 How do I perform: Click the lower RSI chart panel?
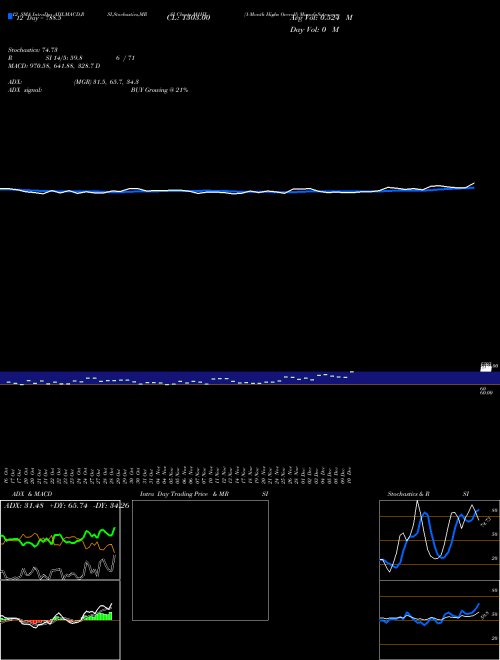[x=439, y=620]
